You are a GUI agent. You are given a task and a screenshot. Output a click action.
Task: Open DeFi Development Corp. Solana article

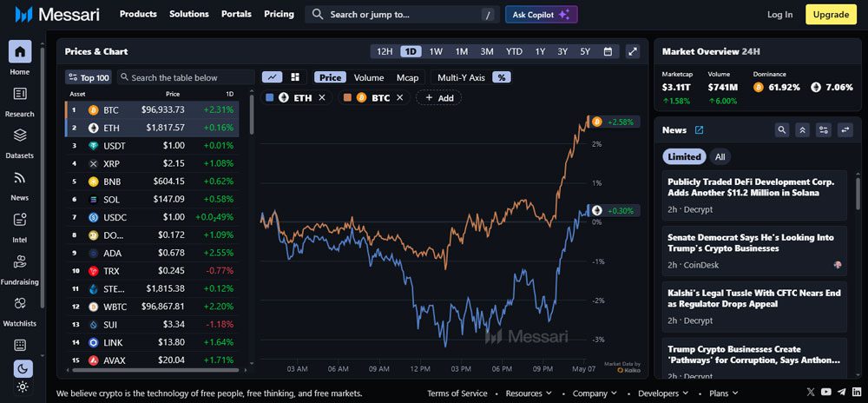tap(754, 195)
